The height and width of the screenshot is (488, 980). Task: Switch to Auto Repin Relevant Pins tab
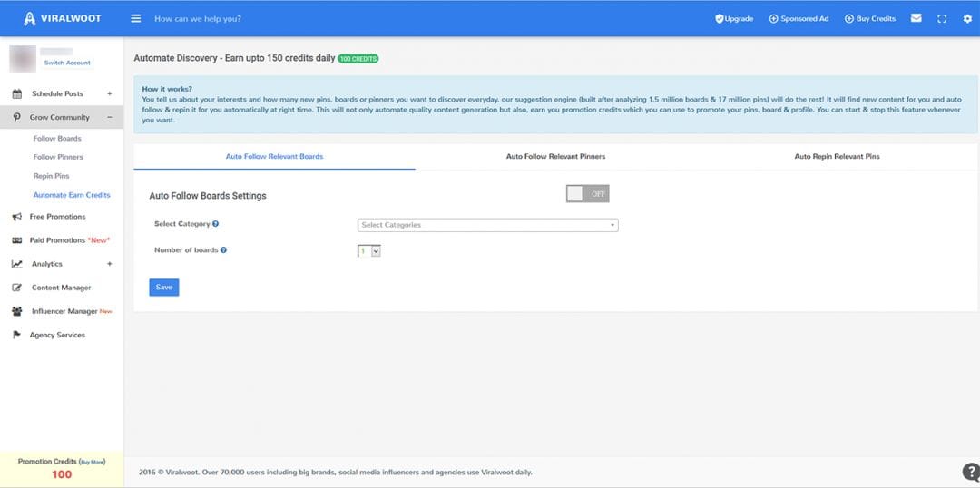837,157
